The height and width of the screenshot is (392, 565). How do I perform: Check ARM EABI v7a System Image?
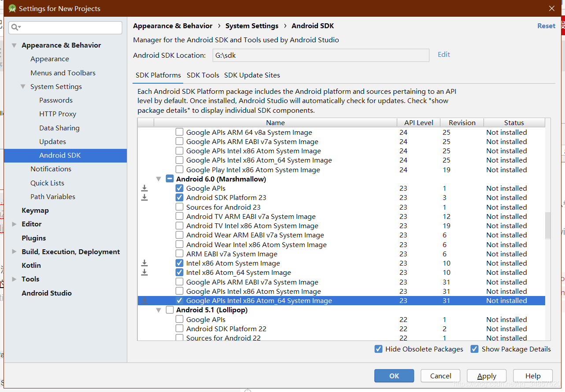179,254
